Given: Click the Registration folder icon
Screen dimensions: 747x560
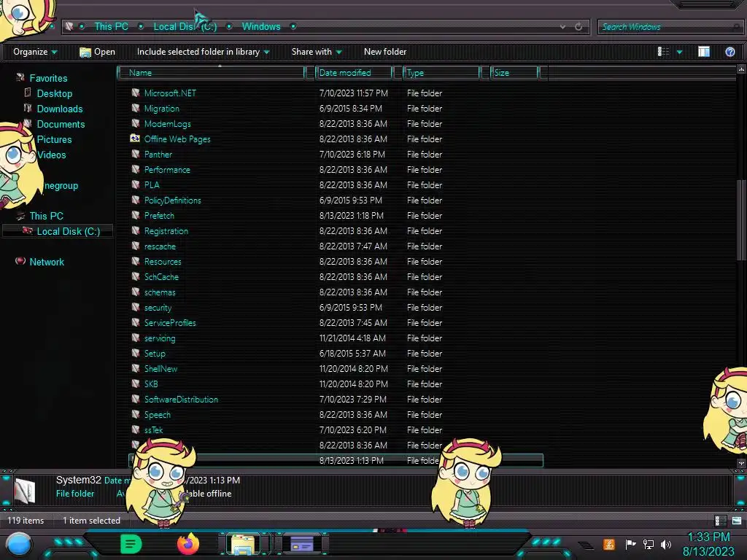Looking at the screenshot, I should pyautogui.click(x=135, y=230).
